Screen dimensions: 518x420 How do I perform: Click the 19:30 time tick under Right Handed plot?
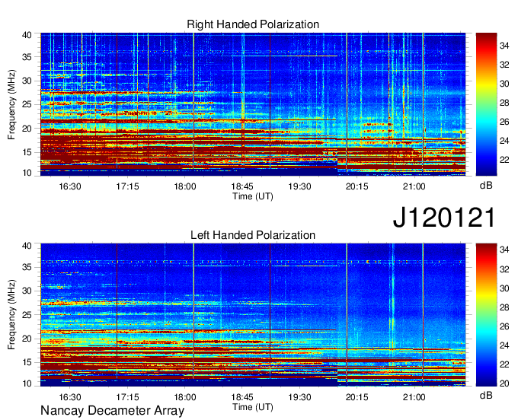pyautogui.click(x=299, y=186)
